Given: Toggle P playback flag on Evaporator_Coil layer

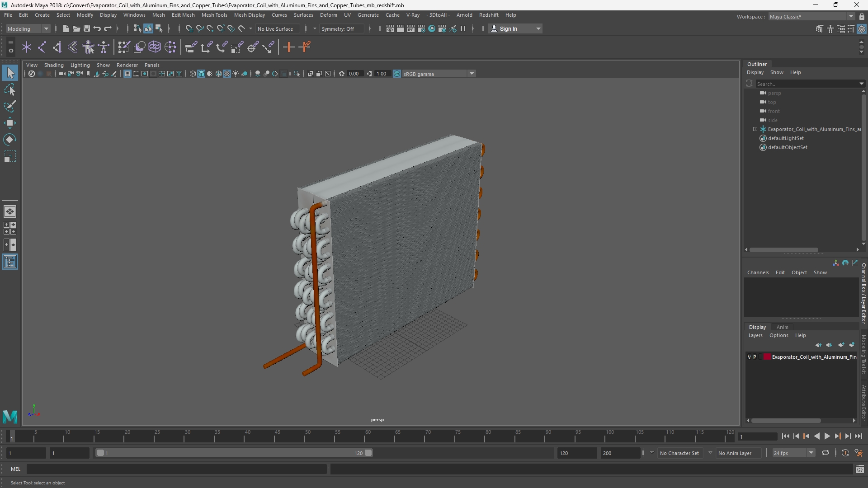Looking at the screenshot, I should (755, 357).
